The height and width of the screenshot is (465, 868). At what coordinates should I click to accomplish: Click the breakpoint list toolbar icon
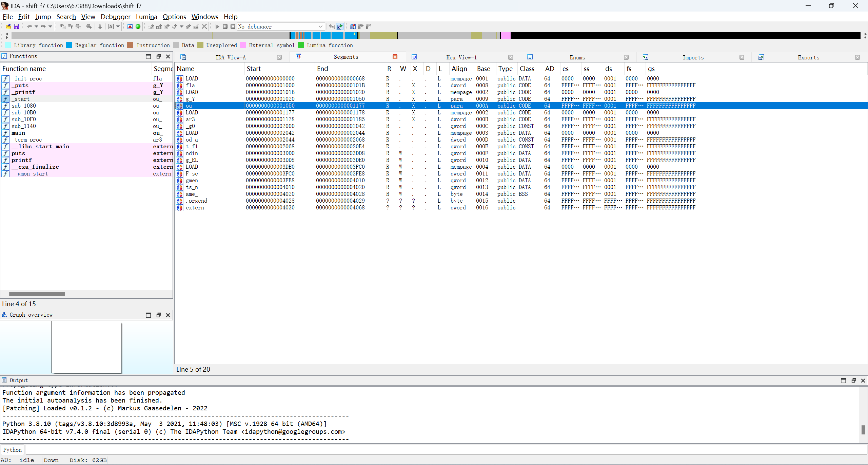coord(353,26)
